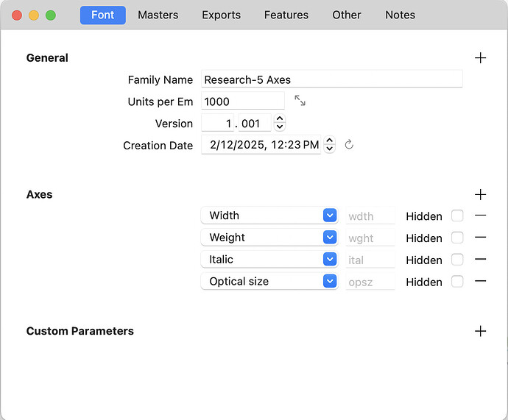Reset creation date with refresh icon
The width and height of the screenshot is (508, 420).
[x=349, y=145]
